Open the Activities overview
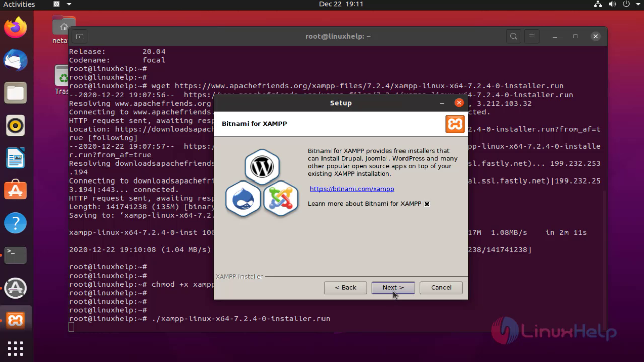This screenshot has width=644, height=362. [x=19, y=4]
